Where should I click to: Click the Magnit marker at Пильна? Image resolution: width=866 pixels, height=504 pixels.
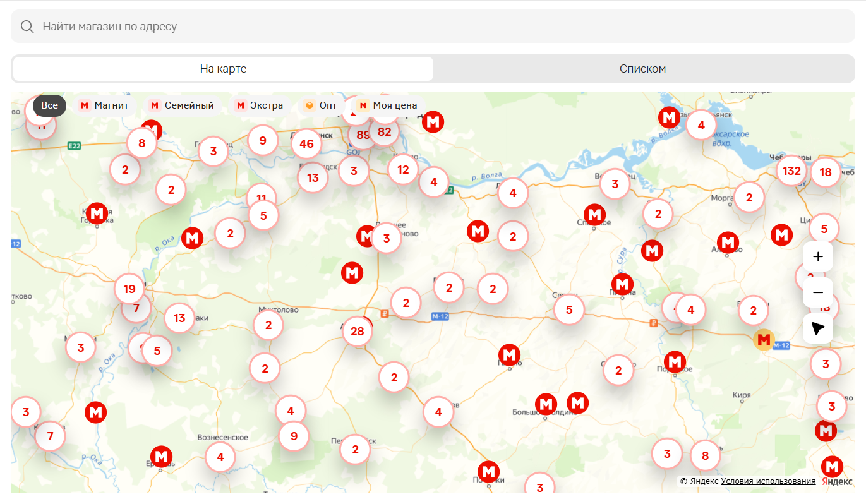coord(623,285)
